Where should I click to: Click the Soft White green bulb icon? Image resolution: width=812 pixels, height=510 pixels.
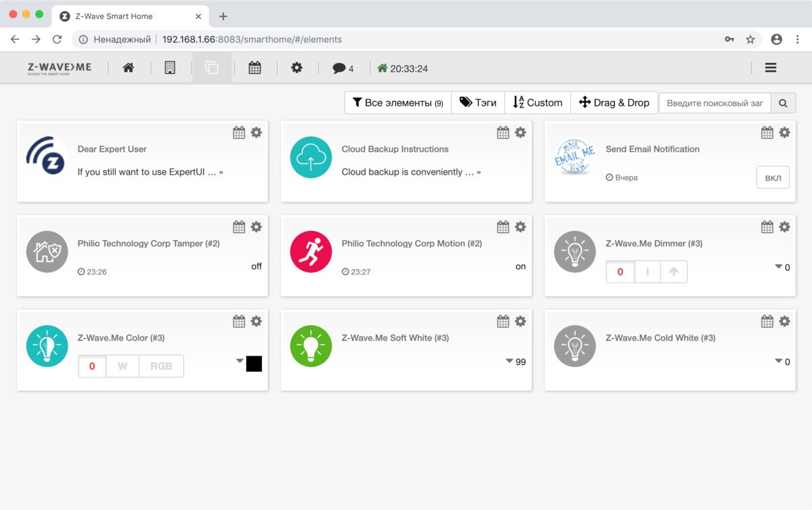[311, 346]
